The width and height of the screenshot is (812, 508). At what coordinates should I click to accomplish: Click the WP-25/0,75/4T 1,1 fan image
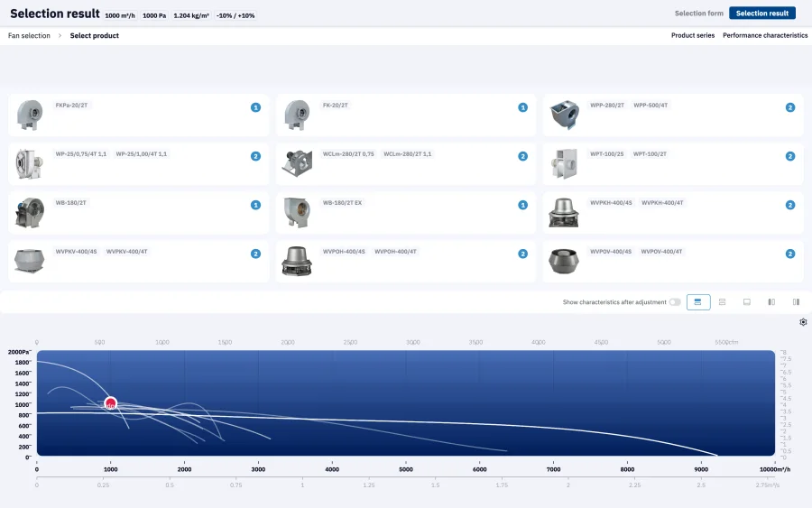point(30,163)
